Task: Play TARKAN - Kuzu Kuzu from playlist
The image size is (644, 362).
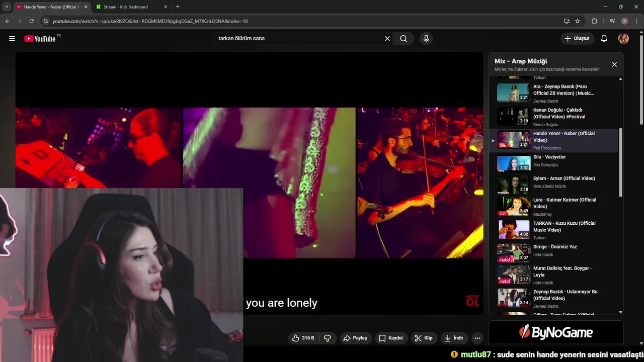Action: pyautogui.click(x=553, y=230)
